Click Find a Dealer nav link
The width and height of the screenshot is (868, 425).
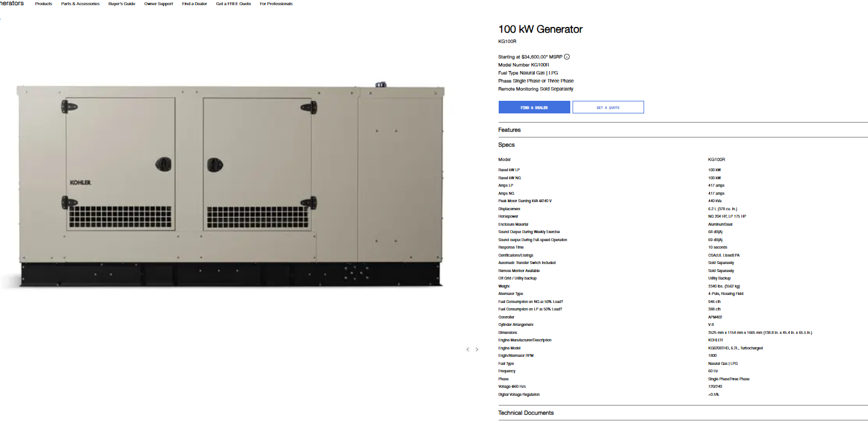click(195, 4)
